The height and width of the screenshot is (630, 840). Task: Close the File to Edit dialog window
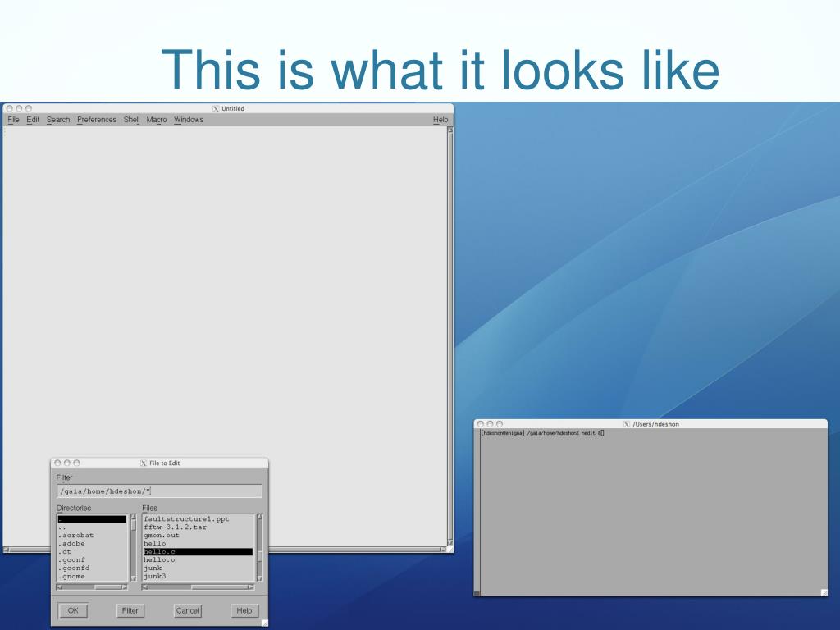coord(57,463)
